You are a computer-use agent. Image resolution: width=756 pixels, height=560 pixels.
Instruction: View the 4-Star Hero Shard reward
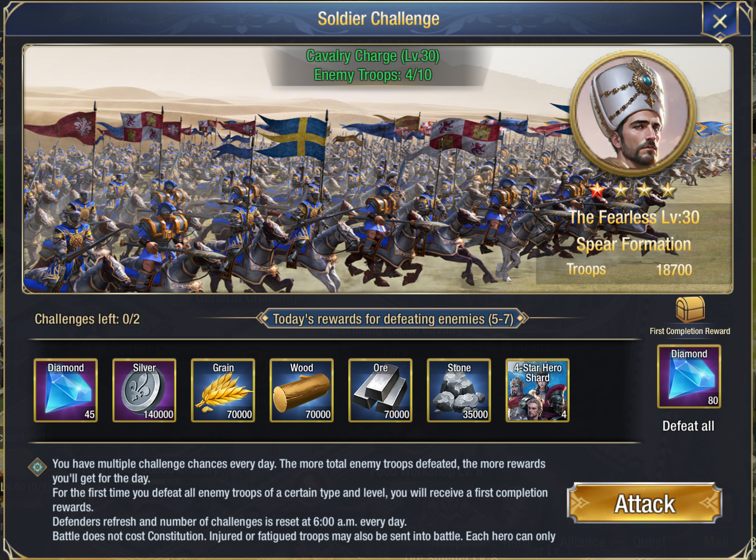(x=537, y=390)
